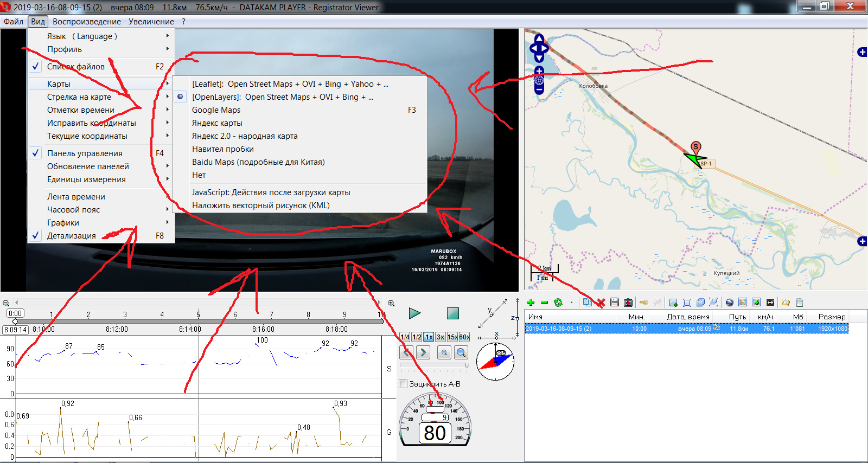Expand the Обновление панелей submenu

(x=101, y=166)
